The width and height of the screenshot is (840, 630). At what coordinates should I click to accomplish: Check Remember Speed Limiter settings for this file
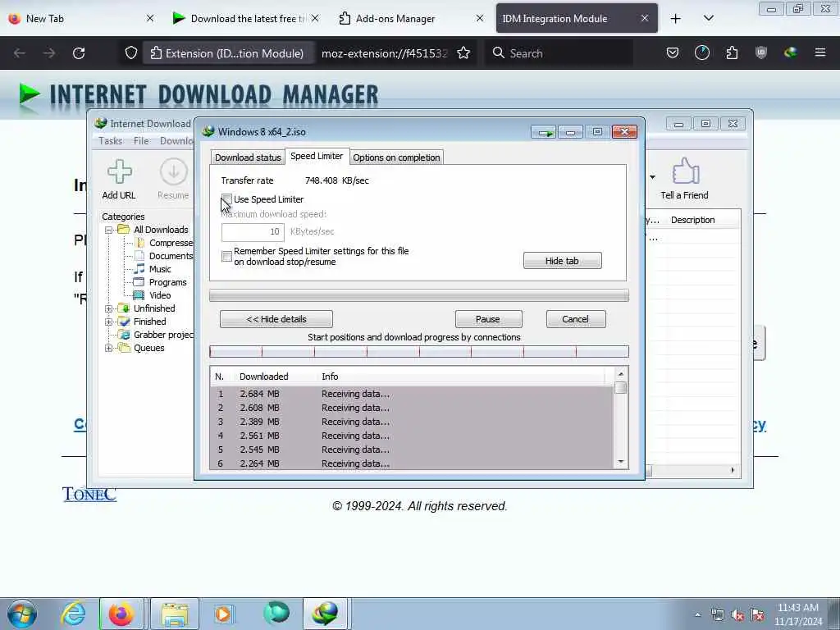(226, 257)
